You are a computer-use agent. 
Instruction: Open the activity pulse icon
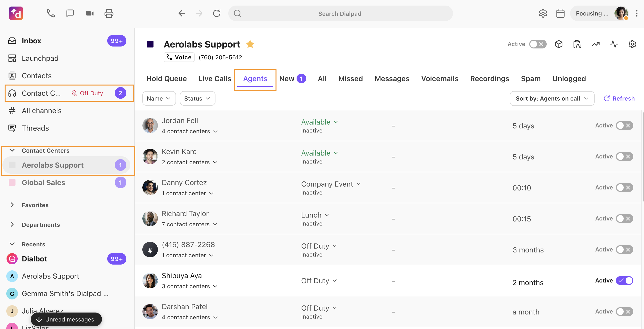tap(614, 44)
